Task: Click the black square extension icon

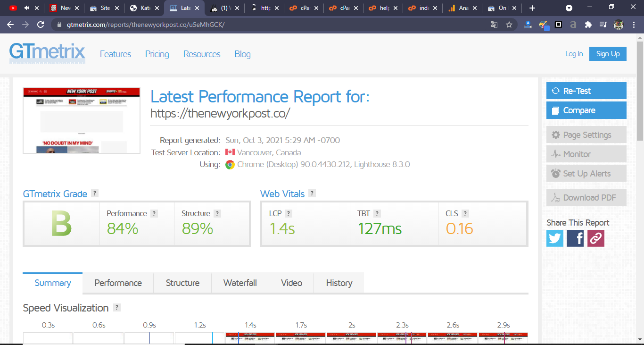Action: point(558,25)
